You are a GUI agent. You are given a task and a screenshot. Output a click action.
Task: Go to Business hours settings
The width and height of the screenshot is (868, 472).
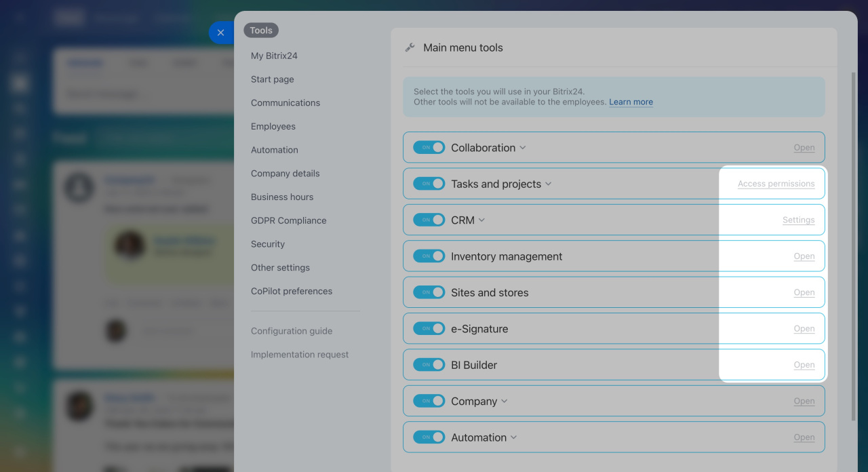tap(282, 197)
